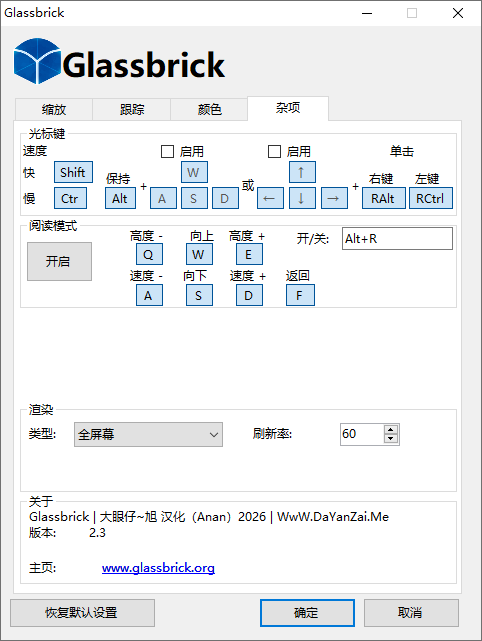Open the 跟踪 tab
482x641 pixels.
point(132,109)
